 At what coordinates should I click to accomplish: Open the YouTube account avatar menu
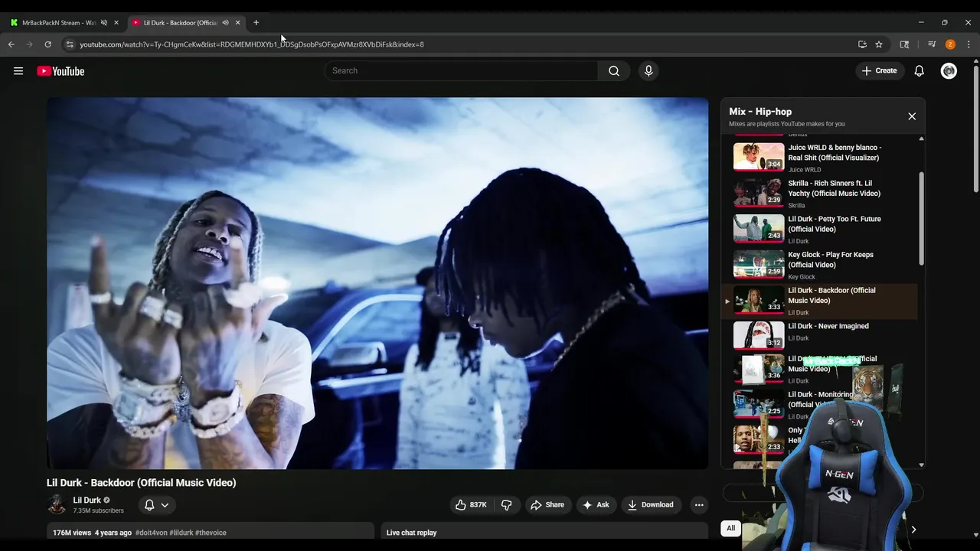[x=949, y=70]
